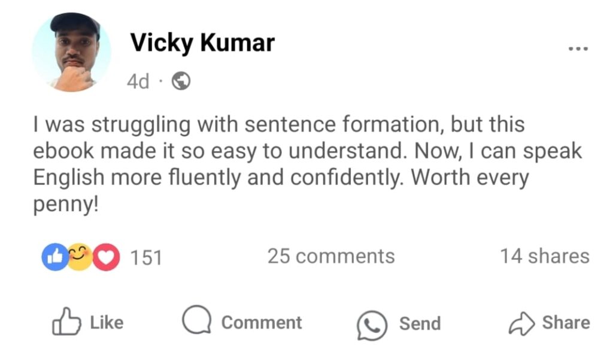View the 151 reactions count list
The height and width of the screenshot is (364, 613).
click(146, 257)
